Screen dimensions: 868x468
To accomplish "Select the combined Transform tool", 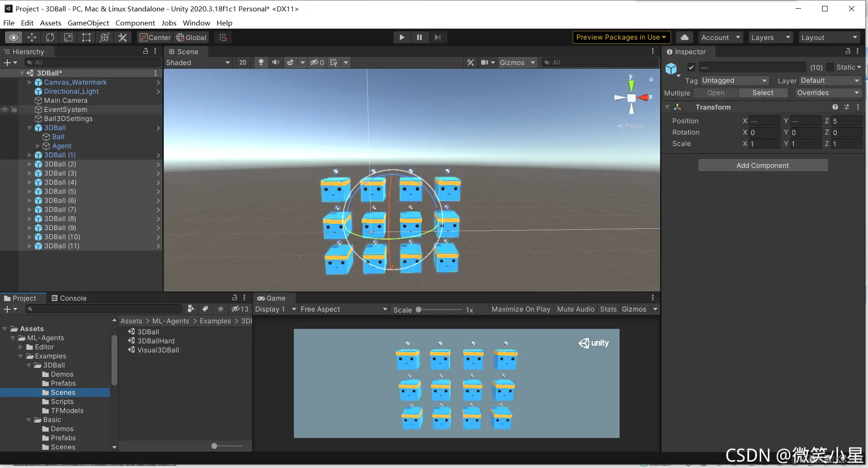I will (x=105, y=37).
